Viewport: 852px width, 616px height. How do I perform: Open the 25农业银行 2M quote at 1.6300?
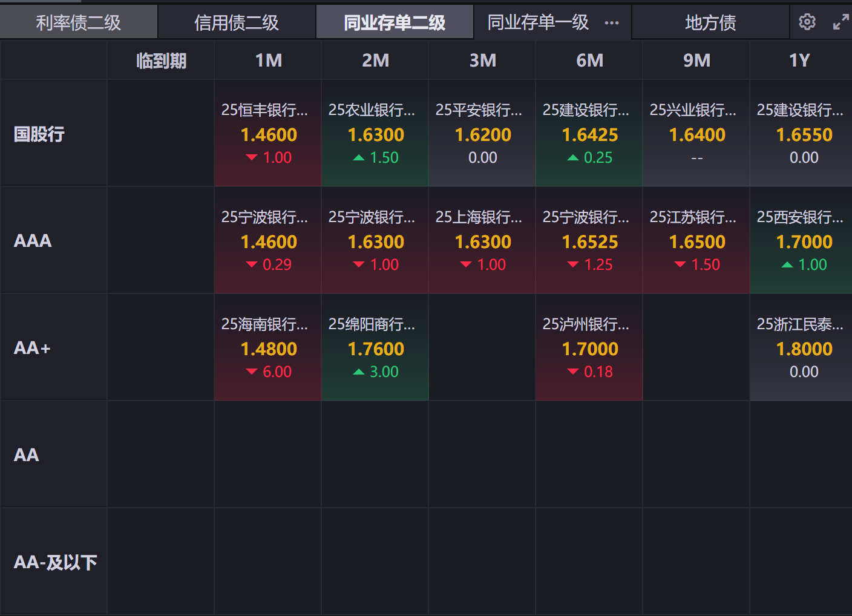(375, 134)
